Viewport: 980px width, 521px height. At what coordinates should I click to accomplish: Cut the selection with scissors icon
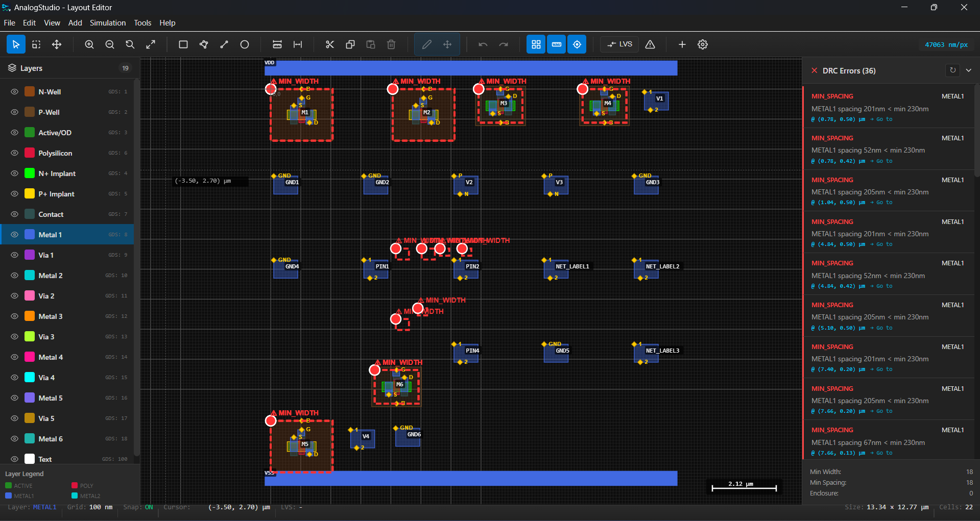pyautogui.click(x=330, y=44)
